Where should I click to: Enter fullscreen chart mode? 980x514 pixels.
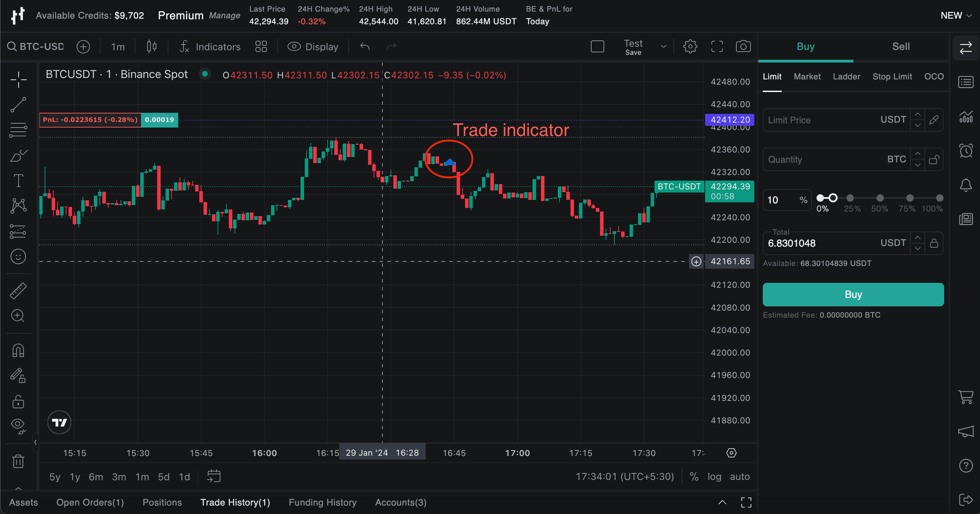[717, 46]
